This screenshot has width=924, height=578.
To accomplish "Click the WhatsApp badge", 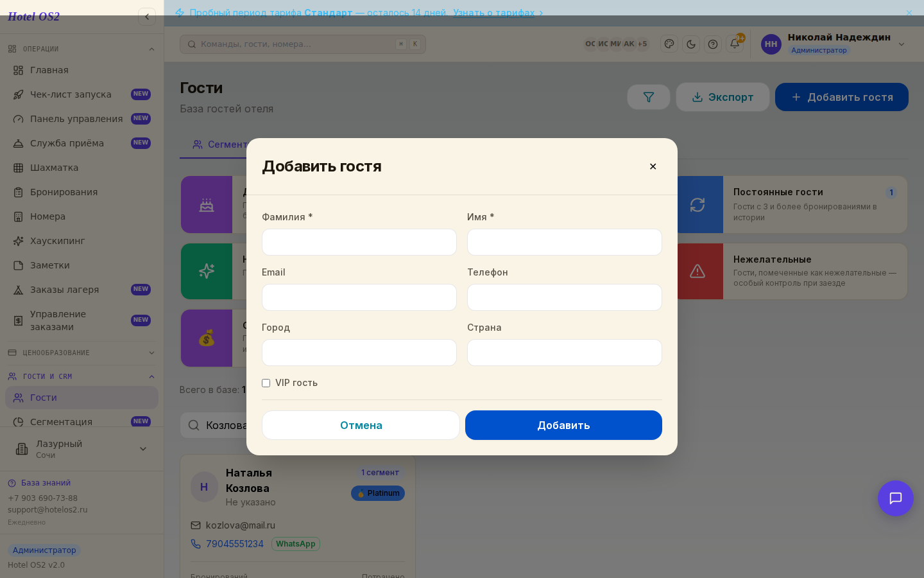I will (x=296, y=544).
